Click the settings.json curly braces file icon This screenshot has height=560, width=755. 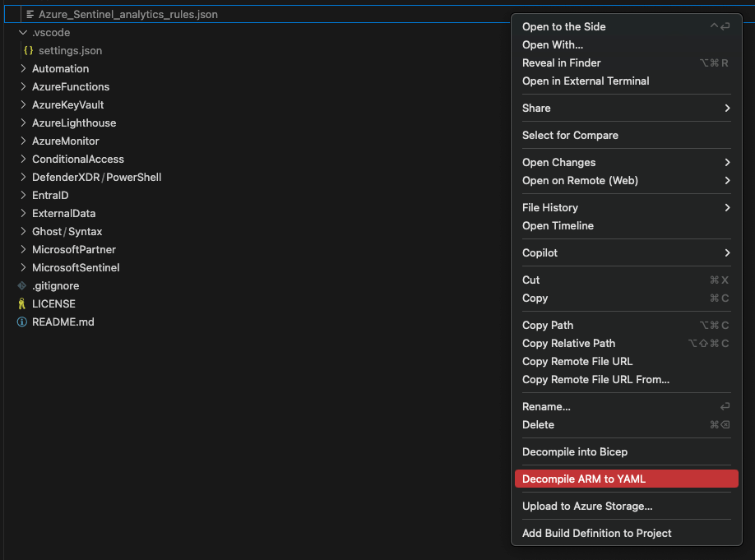point(29,51)
